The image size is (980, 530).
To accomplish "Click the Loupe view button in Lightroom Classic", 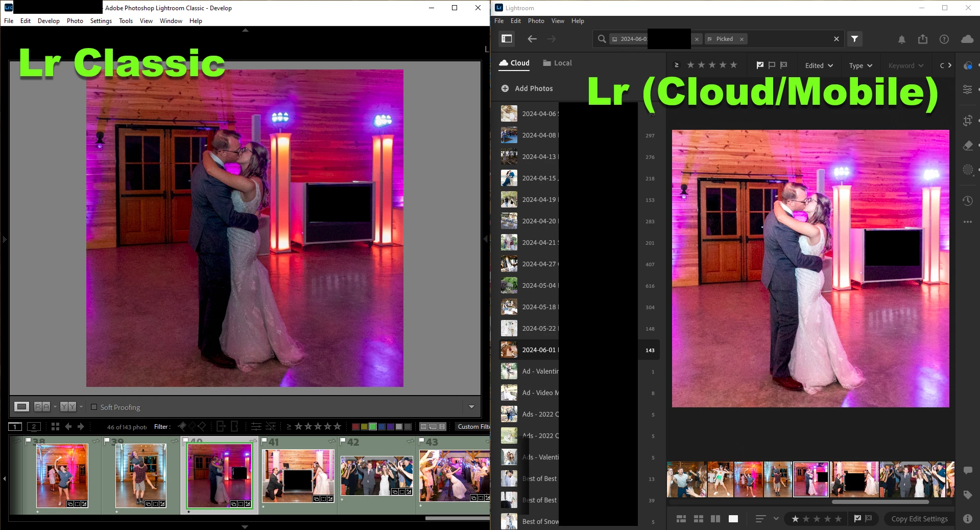I will [x=21, y=407].
